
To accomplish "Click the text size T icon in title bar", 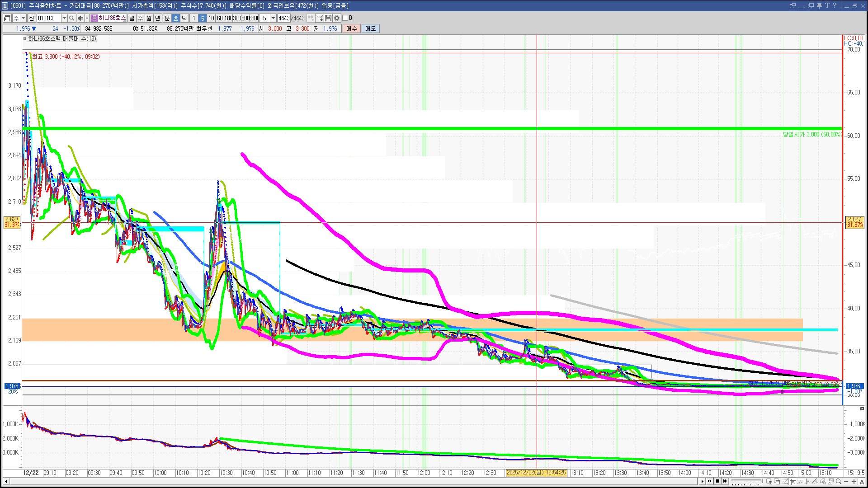I will pyautogui.click(x=827, y=5).
